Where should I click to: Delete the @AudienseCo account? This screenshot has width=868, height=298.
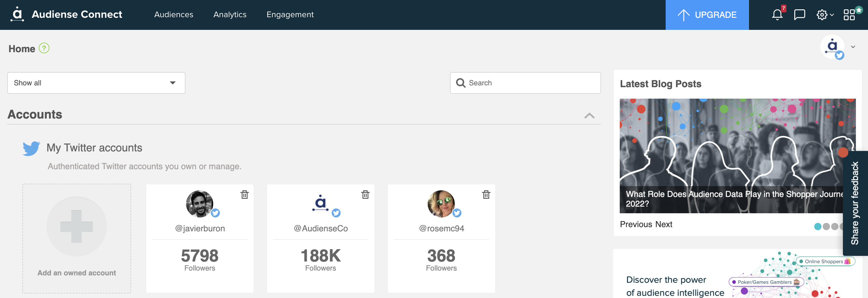tap(365, 195)
